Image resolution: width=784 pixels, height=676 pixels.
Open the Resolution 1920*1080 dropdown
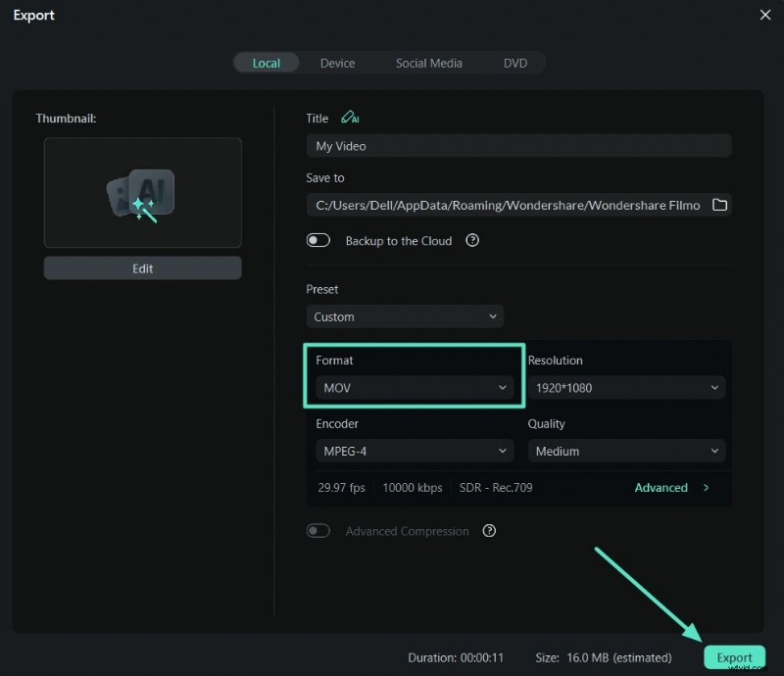(626, 388)
